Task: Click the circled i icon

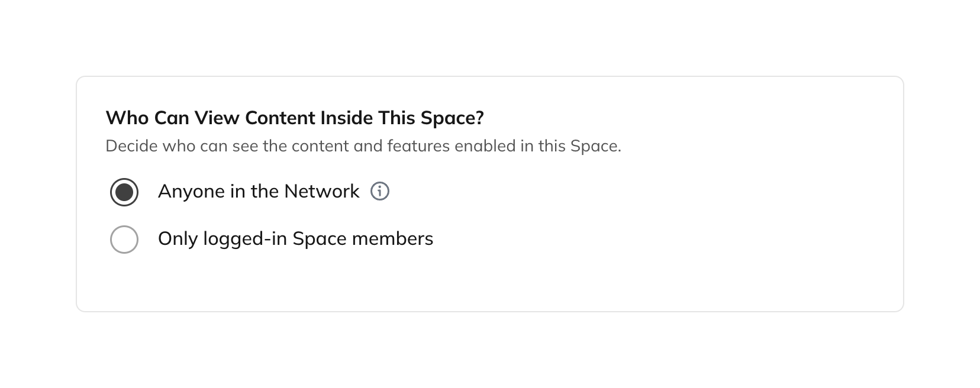Action: pos(380,192)
